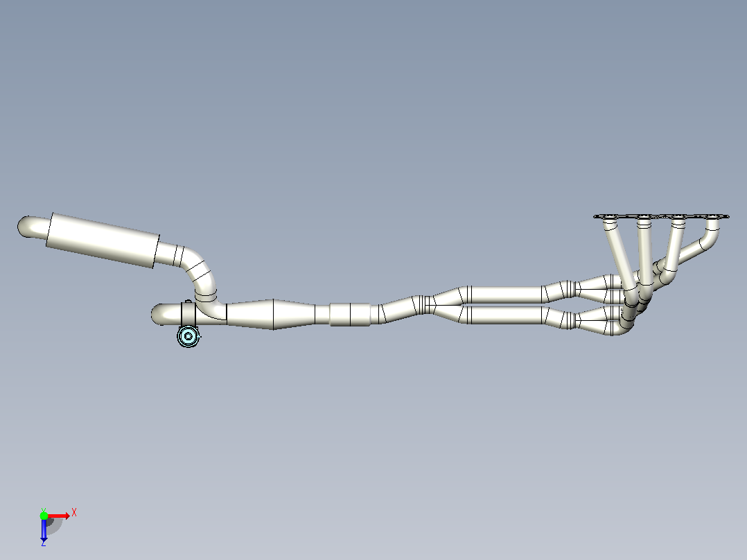Screen dimensions: 747x560
Task: Select the clamp band above the blue hanger
Action: (x=188, y=313)
